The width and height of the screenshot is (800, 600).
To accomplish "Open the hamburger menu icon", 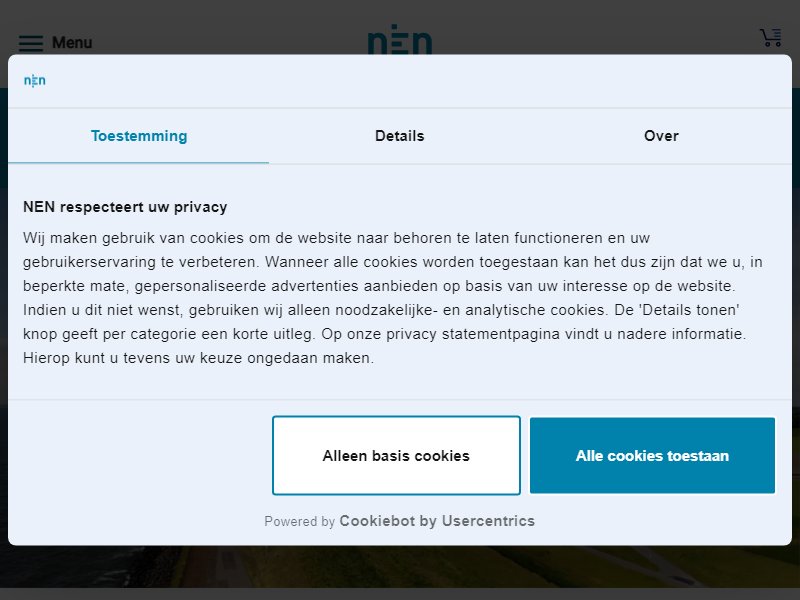I will pyautogui.click(x=31, y=43).
